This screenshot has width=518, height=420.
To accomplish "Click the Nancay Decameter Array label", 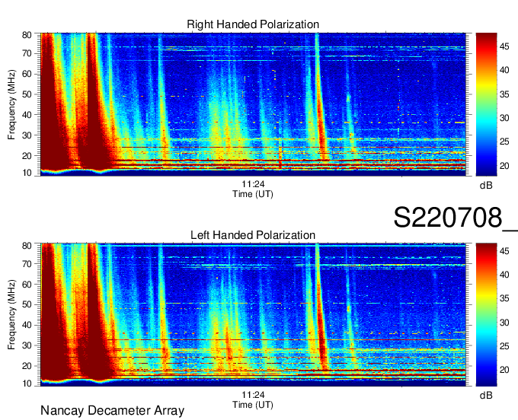I will click(x=112, y=411).
